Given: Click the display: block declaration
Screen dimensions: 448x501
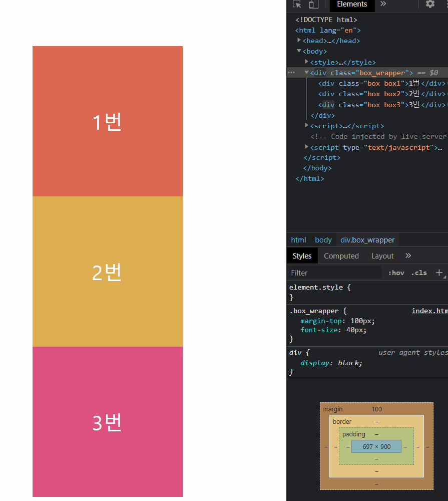Looking at the screenshot, I should [x=331, y=363].
